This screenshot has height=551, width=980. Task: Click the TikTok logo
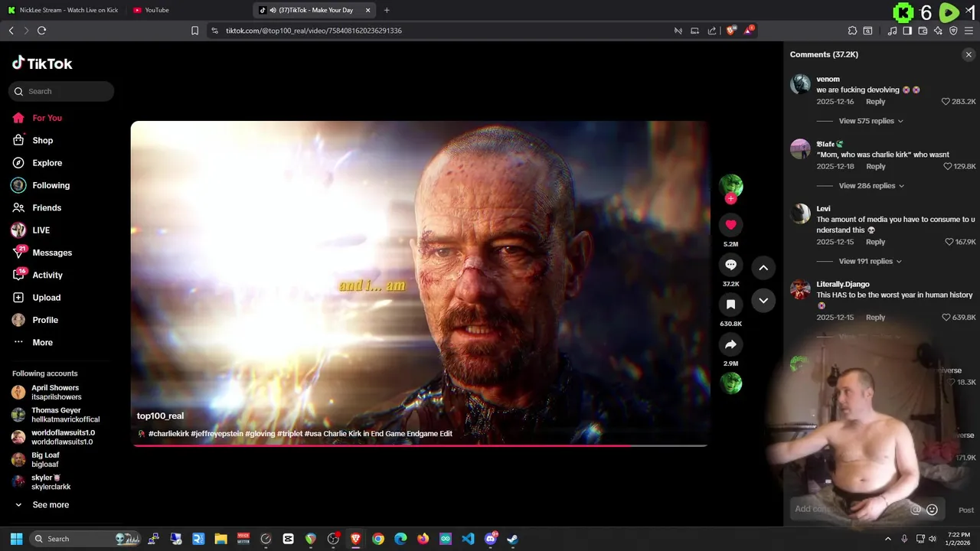click(x=42, y=64)
